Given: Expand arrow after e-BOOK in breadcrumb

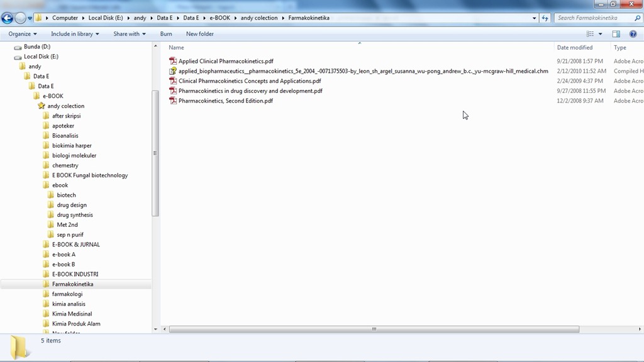Looking at the screenshot, I should (x=235, y=18).
